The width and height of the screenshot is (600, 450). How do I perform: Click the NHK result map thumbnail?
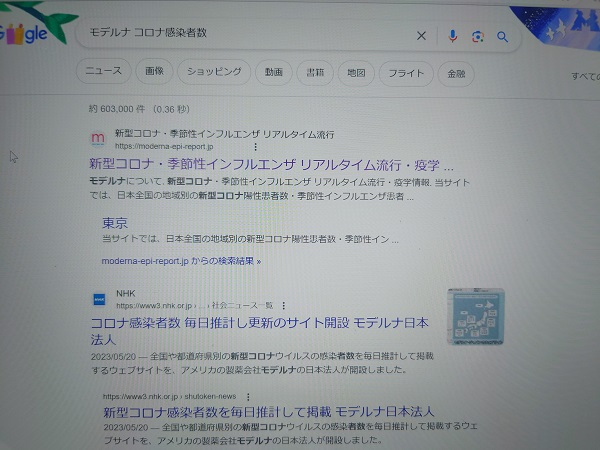476,317
